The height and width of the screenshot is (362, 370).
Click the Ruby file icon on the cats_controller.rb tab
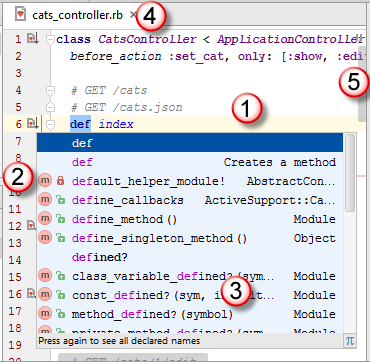[x=21, y=15]
